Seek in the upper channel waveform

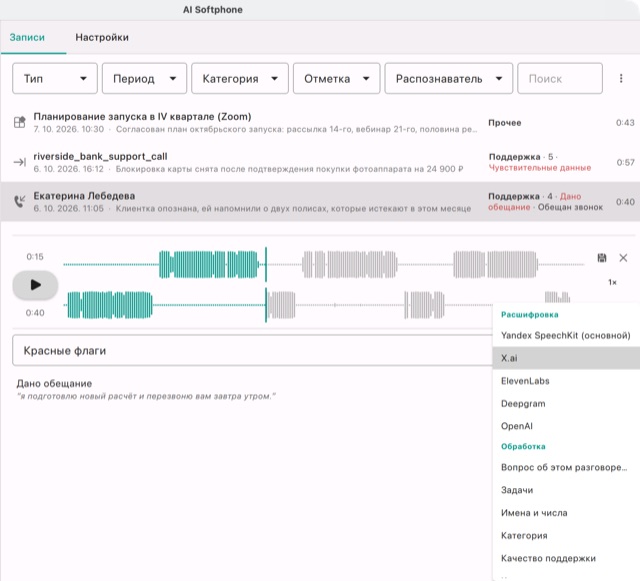(323, 265)
